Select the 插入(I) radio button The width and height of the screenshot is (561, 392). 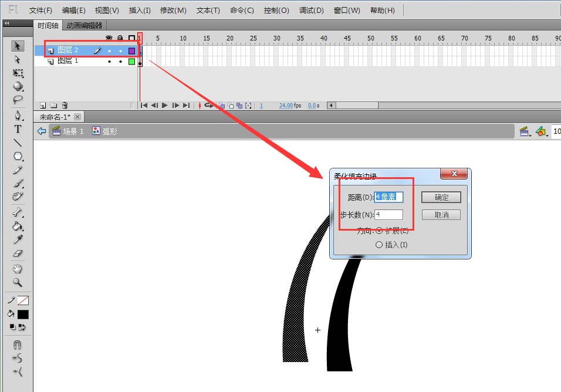point(379,245)
